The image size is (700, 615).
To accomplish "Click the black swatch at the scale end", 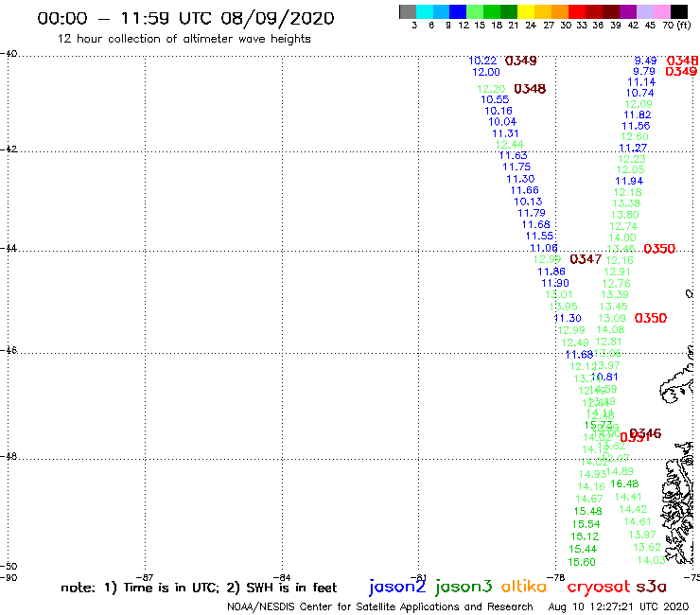I will pyautogui.click(x=679, y=11).
